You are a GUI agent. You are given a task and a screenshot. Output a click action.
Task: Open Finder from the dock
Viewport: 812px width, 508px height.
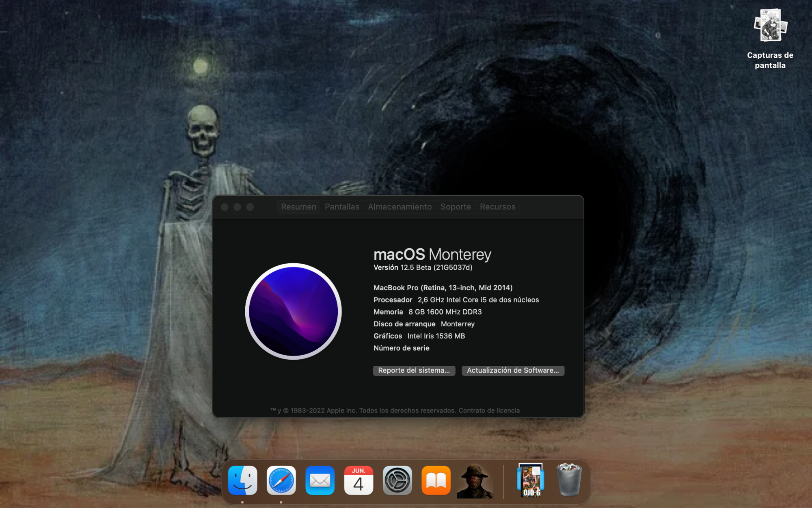tap(242, 480)
